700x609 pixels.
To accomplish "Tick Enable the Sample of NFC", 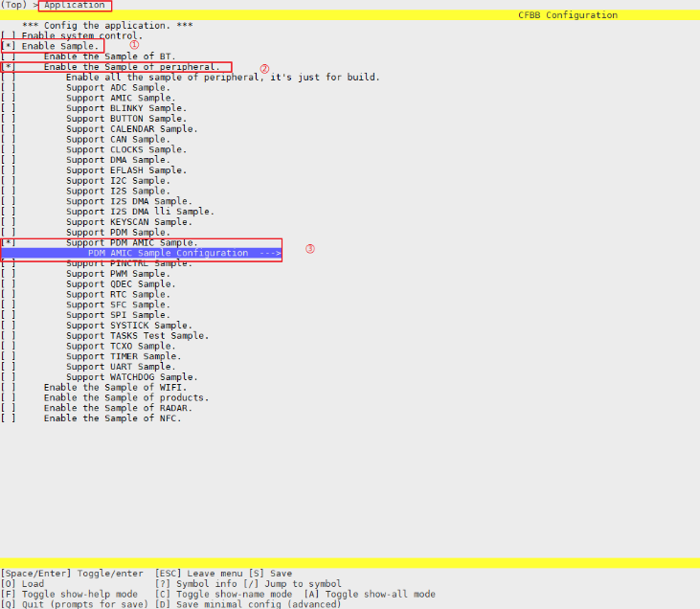I will [x=9, y=418].
